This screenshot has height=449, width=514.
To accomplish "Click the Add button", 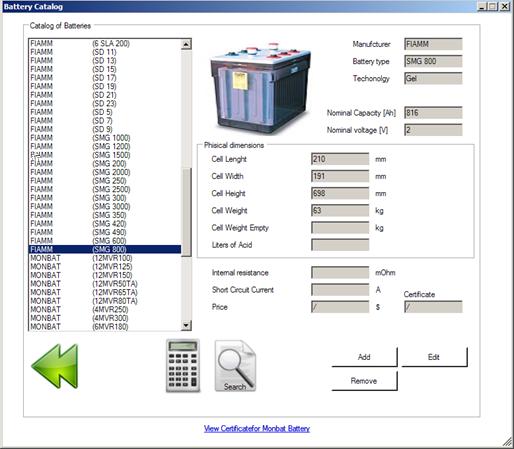I will coord(364,357).
